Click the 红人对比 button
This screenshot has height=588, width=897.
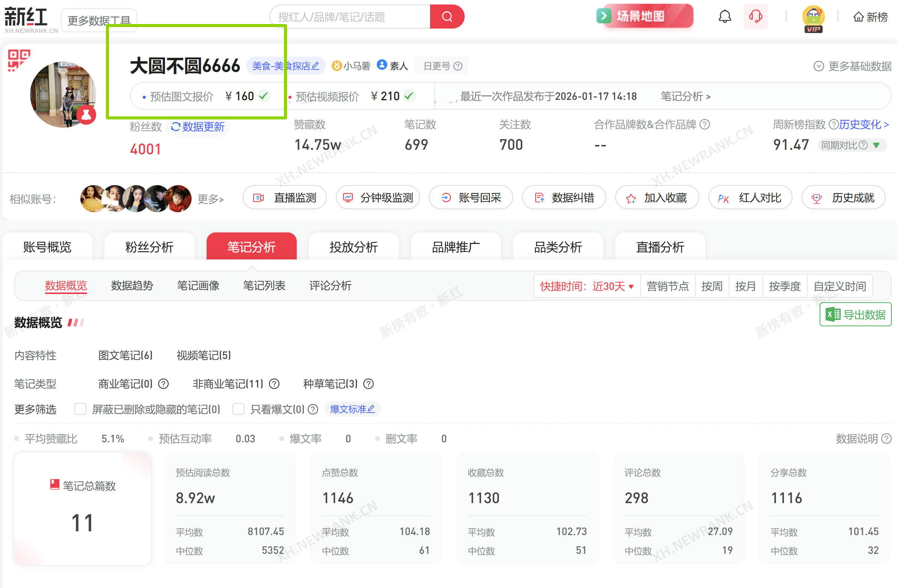point(750,198)
